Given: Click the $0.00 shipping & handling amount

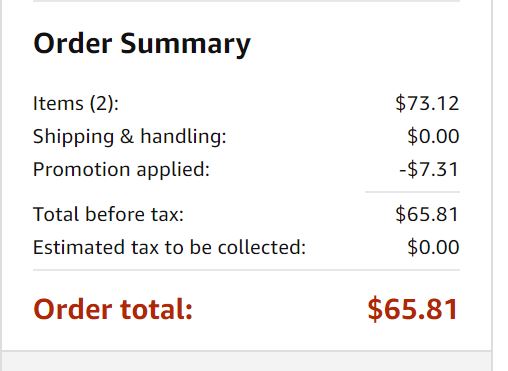Looking at the screenshot, I should click(x=433, y=136).
